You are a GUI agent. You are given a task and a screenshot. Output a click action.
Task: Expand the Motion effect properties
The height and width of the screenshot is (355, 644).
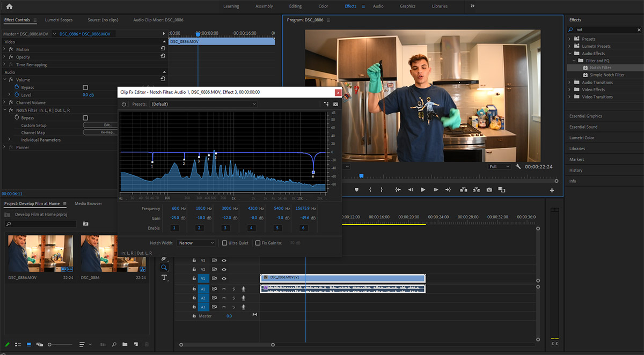click(4, 49)
